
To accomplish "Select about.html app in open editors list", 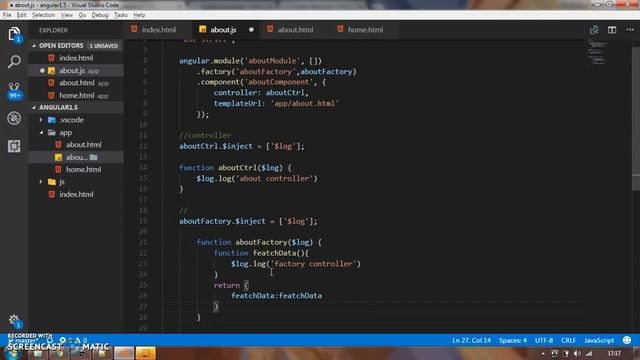I will click(76, 83).
